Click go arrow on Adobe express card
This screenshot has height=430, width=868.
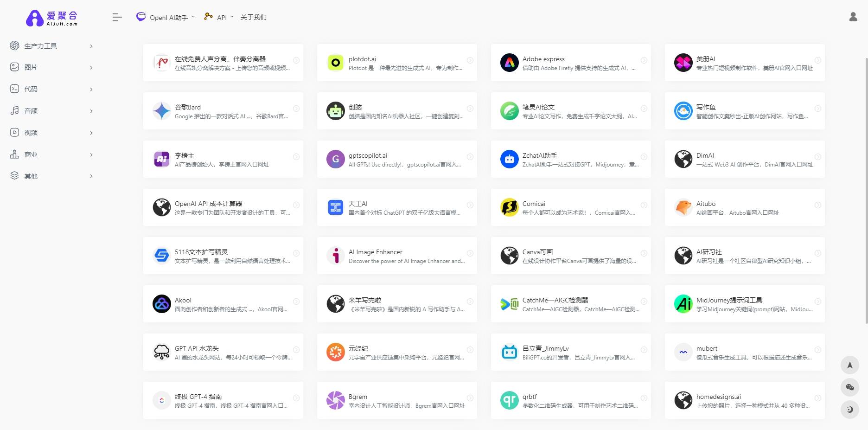[644, 60]
